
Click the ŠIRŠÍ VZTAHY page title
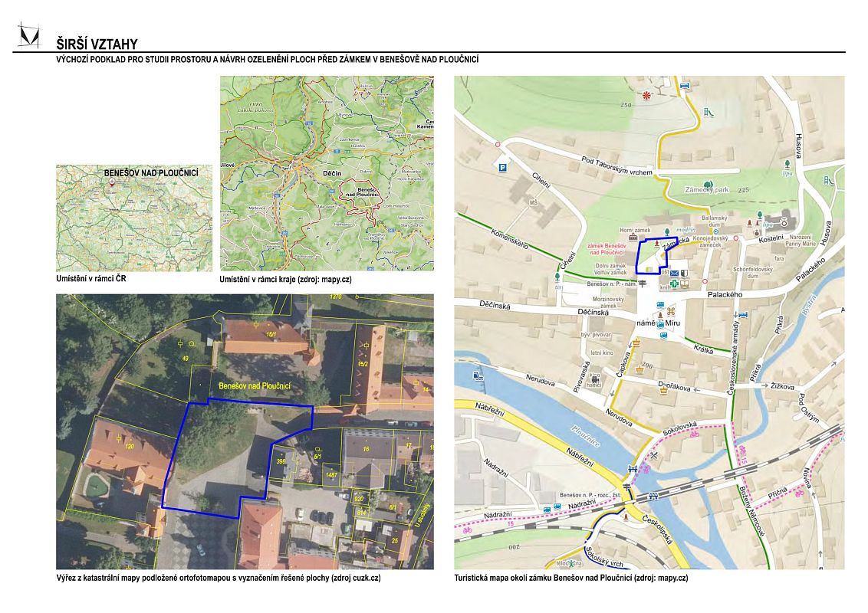pyautogui.click(x=97, y=44)
